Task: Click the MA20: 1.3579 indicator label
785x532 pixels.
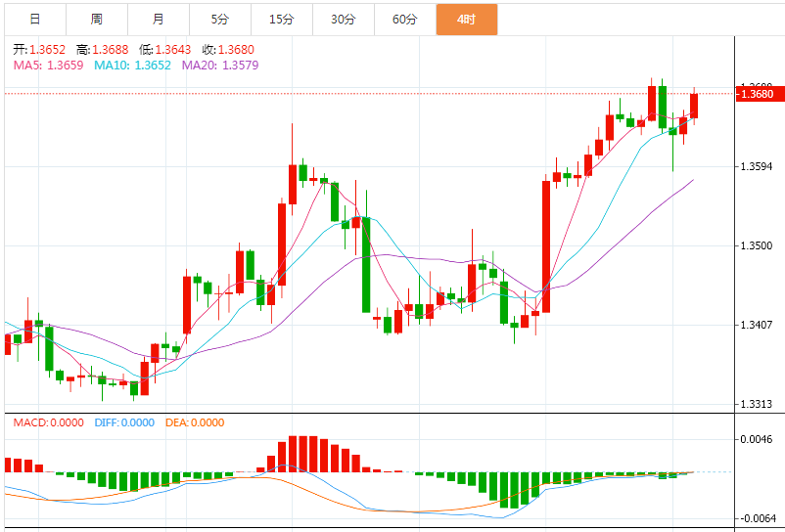Action: 220,65
